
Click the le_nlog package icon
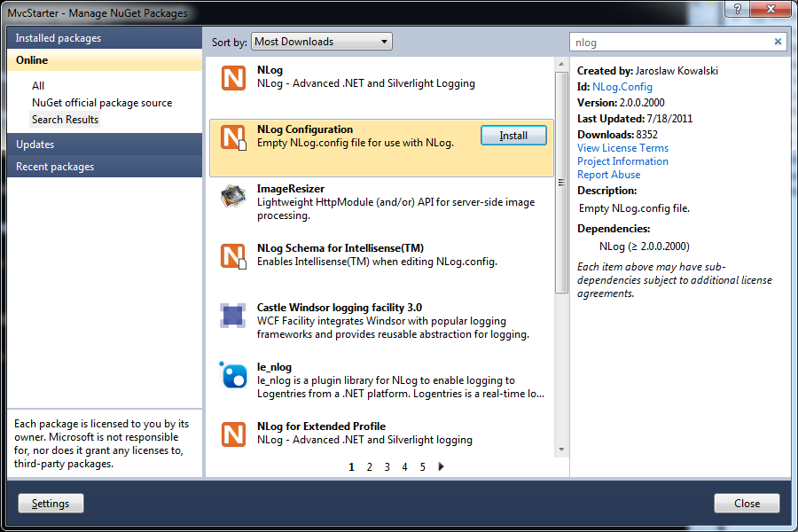coord(233,375)
